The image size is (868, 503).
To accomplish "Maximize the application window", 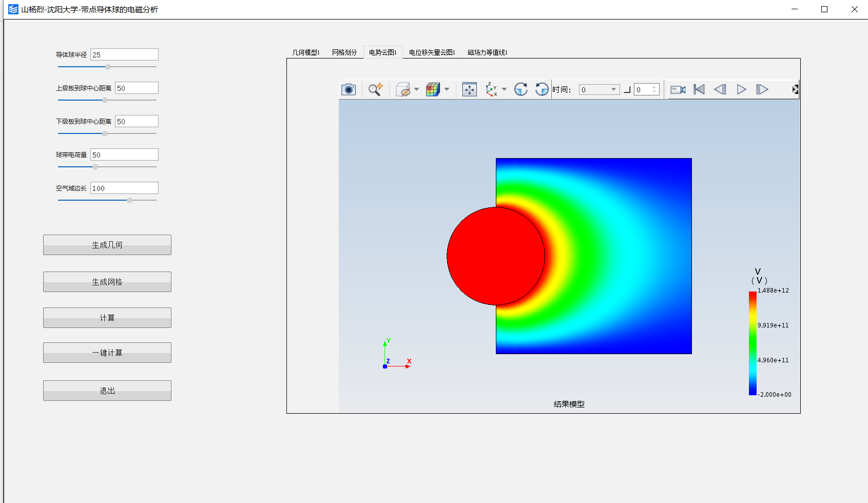I will click(824, 9).
